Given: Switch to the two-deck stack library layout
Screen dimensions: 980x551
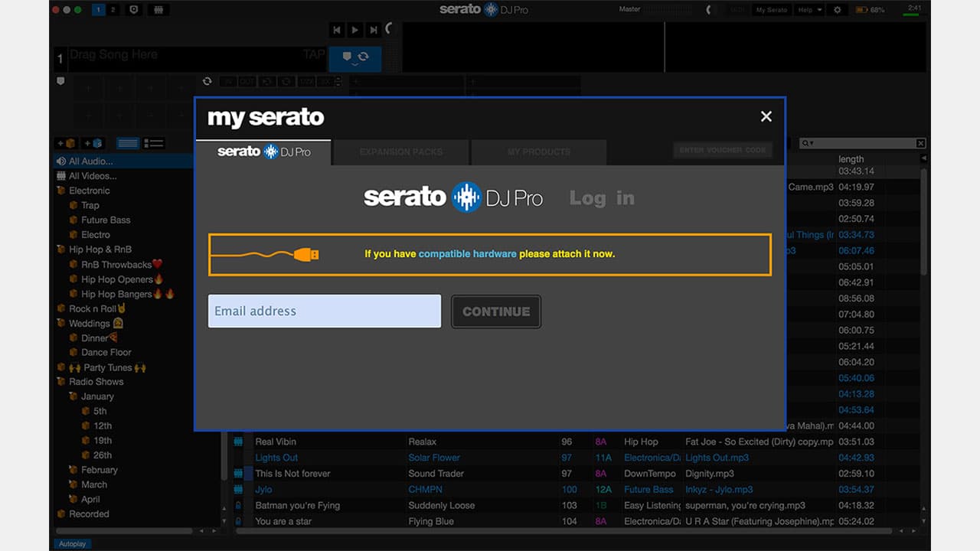Looking at the screenshot, I should pyautogui.click(x=152, y=143).
